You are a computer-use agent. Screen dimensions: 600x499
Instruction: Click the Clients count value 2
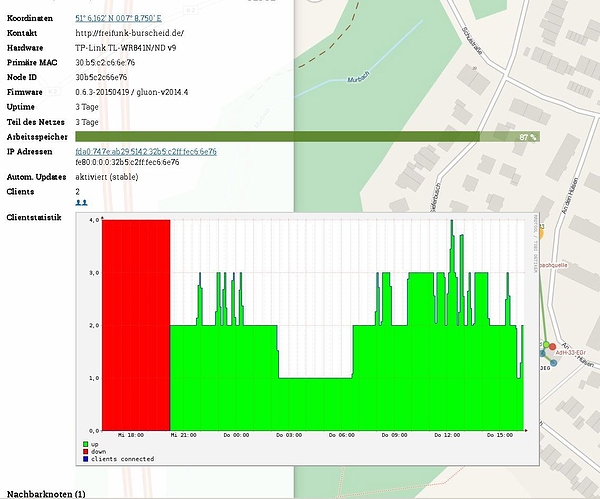click(x=78, y=192)
